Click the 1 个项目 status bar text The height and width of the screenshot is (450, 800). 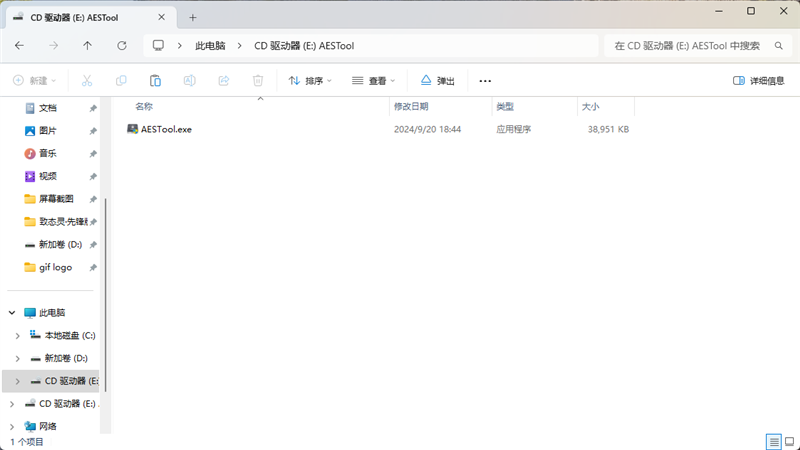27,442
